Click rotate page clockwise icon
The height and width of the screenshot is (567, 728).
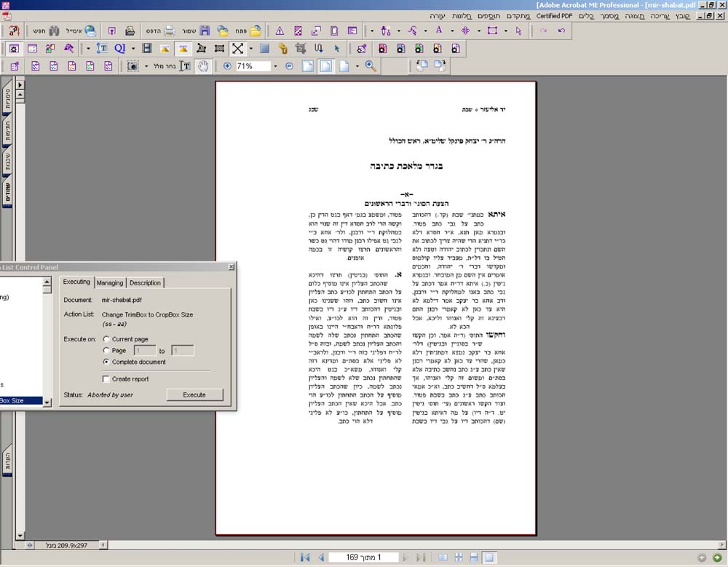pos(440,66)
